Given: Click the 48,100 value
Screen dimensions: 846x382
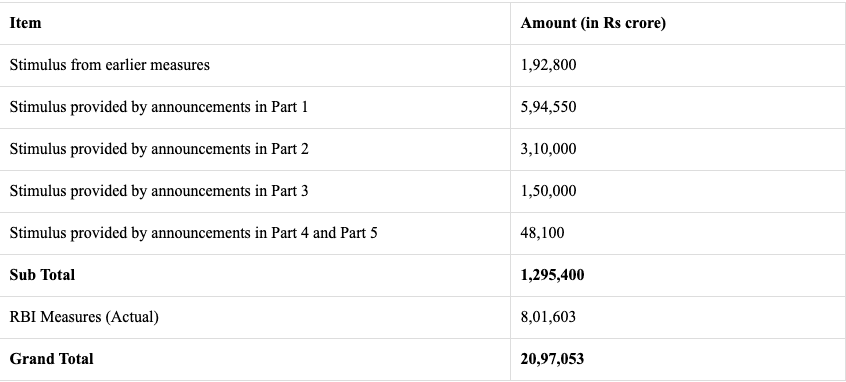Looking at the screenshot, I should (542, 233).
